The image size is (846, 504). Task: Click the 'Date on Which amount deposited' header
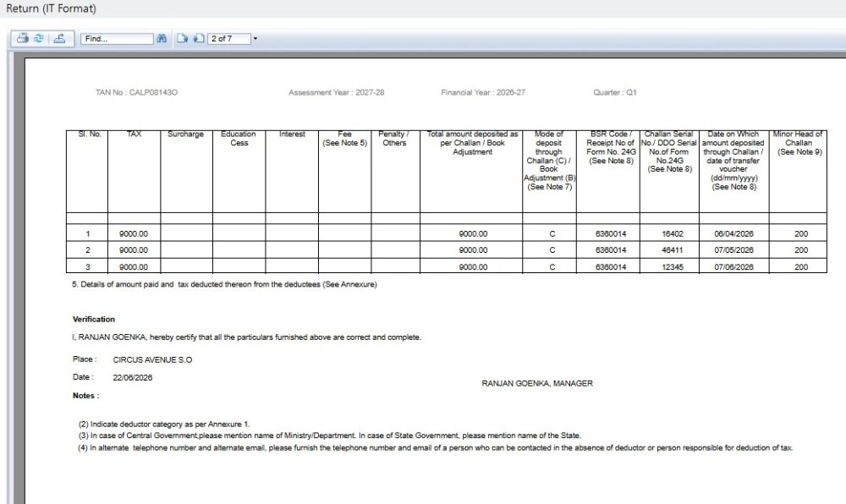pos(733,160)
